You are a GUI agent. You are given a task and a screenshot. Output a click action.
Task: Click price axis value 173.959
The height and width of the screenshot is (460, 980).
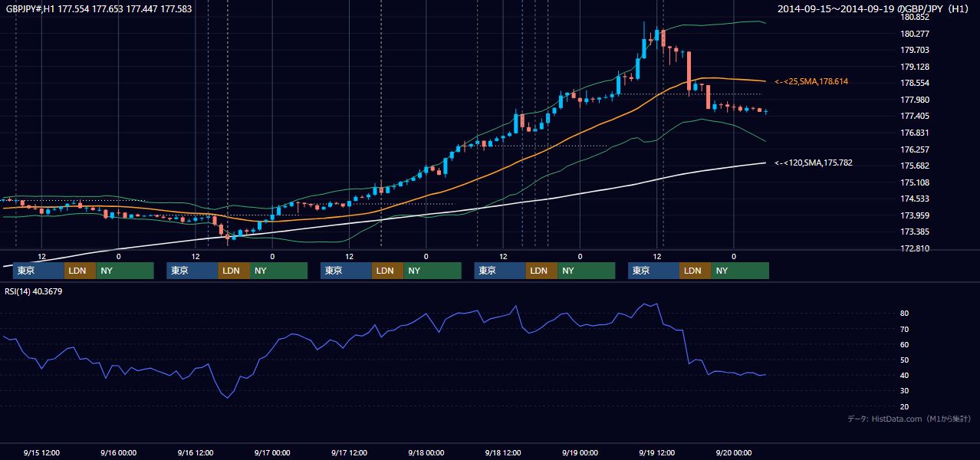pos(915,215)
